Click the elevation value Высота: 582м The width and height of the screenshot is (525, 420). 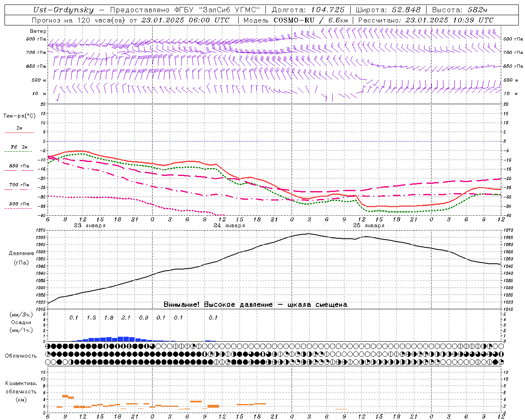point(459,10)
